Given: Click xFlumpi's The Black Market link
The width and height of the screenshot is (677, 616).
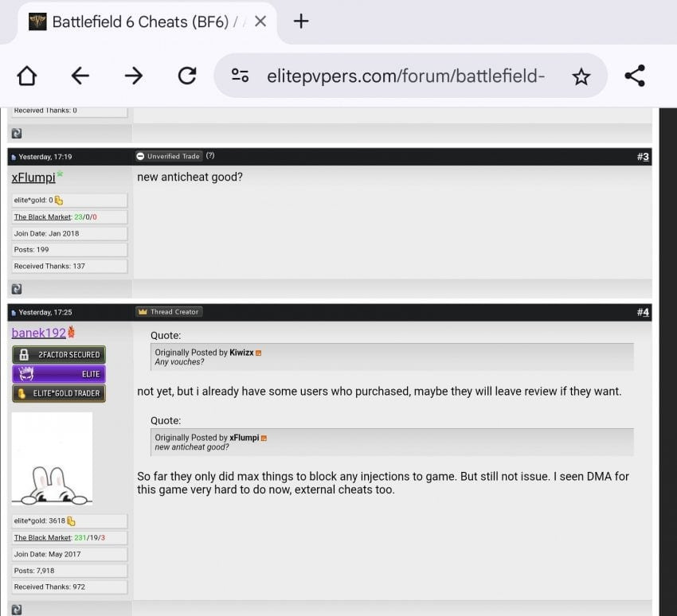Looking at the screenshot, I should tap(42, 217).
